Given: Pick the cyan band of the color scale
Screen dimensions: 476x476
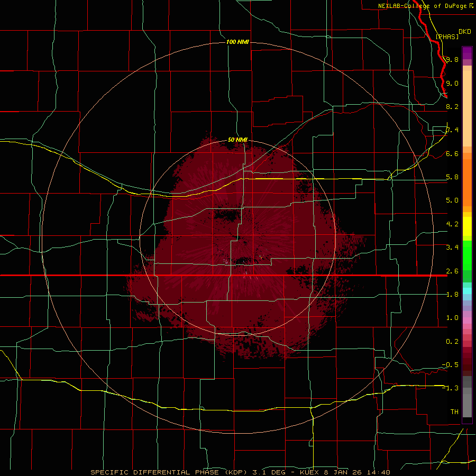Looking at the screenshot, I should tap(467, 291).
